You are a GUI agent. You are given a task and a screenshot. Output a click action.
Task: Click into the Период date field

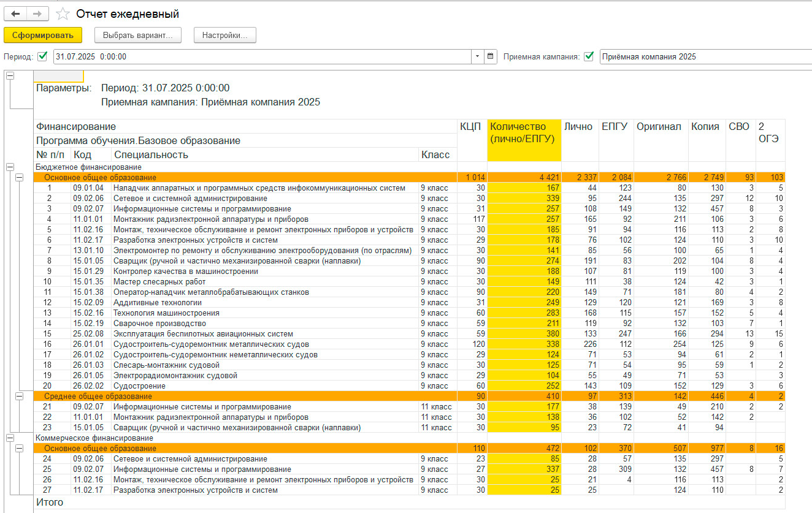click(x=262, y=56)
